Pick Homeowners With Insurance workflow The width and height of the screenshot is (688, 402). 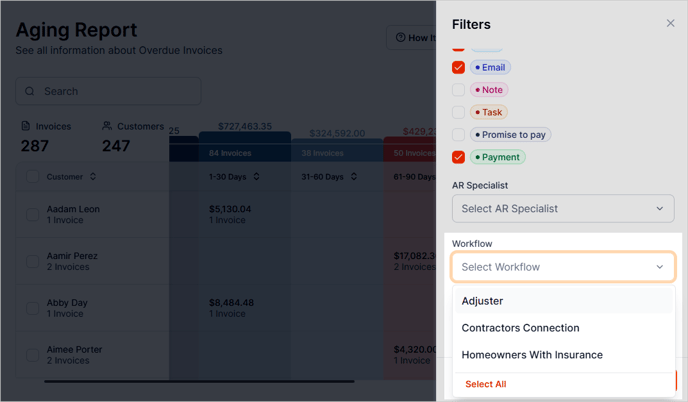531,355
